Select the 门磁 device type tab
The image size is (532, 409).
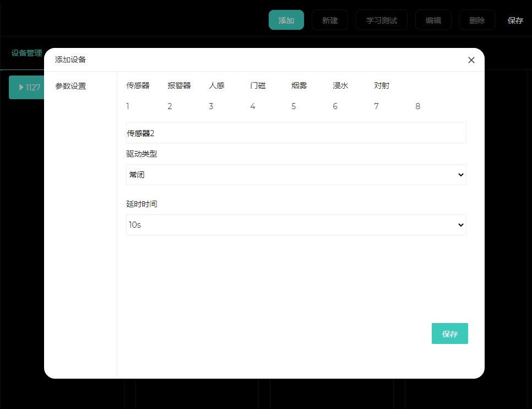(258, 85)
